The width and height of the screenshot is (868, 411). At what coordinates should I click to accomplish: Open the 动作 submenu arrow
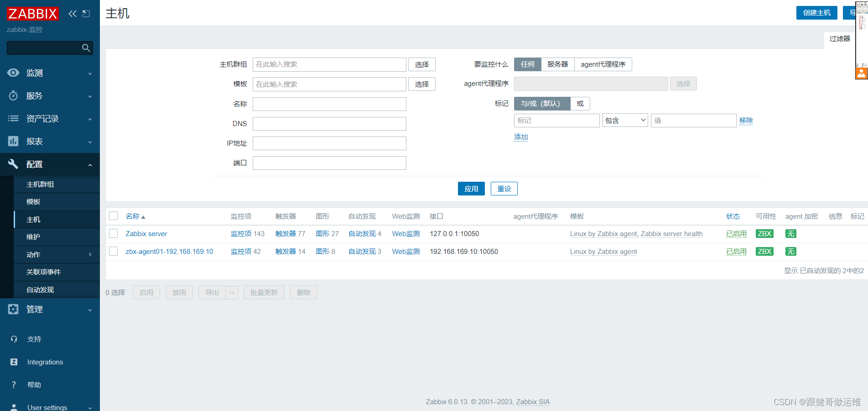click(x=90, y=254)
